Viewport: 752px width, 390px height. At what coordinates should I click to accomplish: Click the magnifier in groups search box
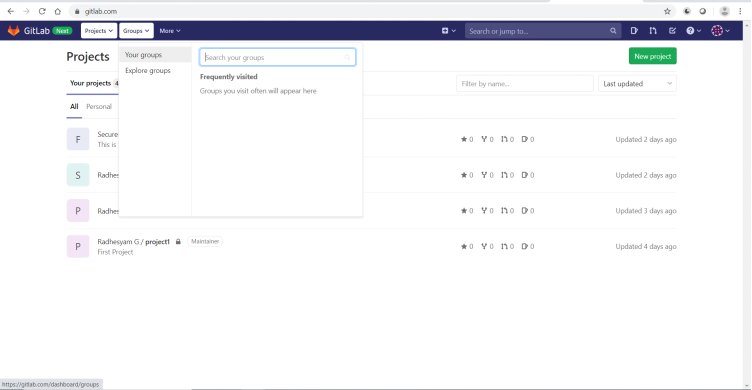(347, 58)
